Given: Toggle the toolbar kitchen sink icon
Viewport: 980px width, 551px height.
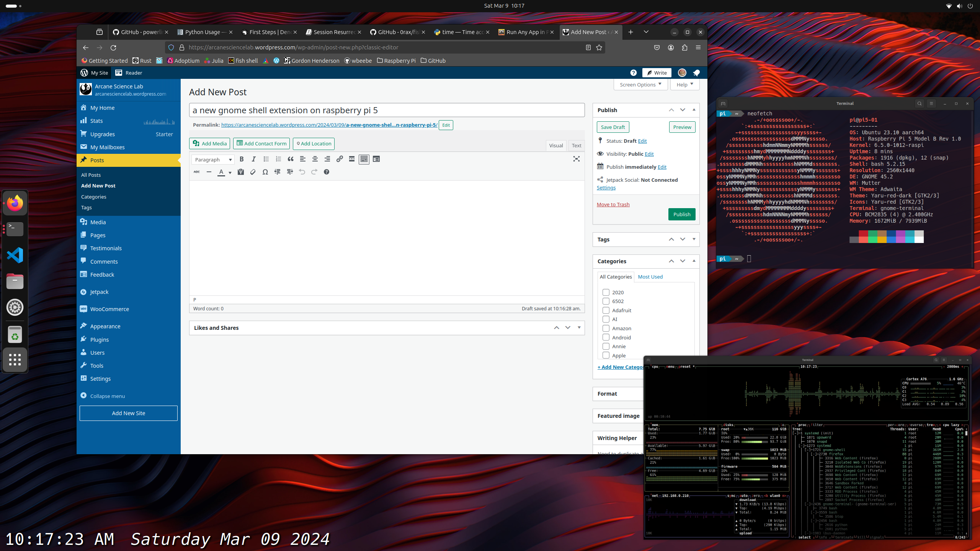Looking at the screenshot, I should [364, 159].
